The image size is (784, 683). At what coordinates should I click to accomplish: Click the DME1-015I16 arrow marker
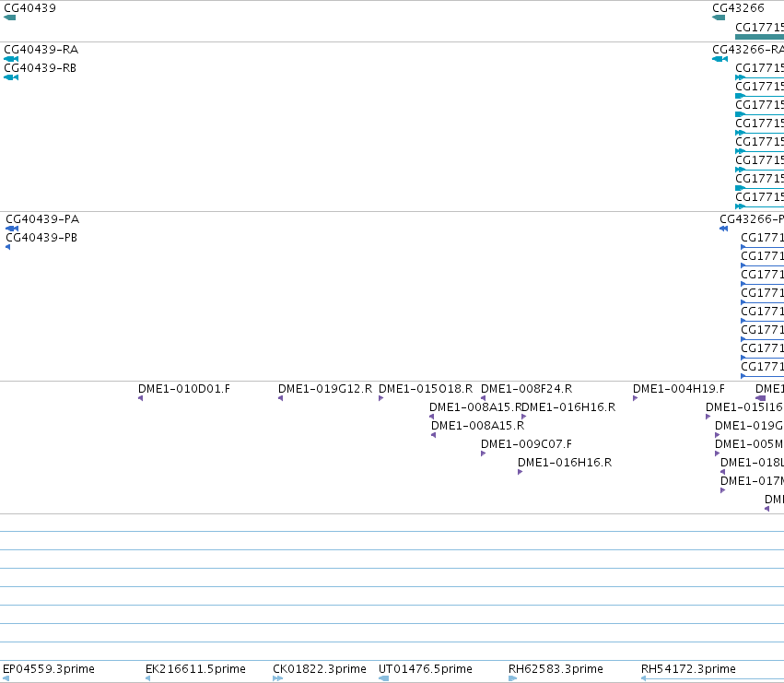[x=708, y=417]
